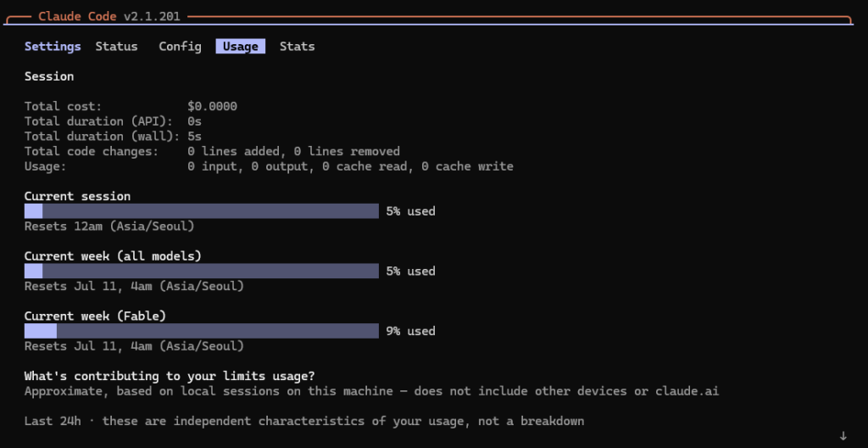Click the Current session usage bar

(202, 210)
